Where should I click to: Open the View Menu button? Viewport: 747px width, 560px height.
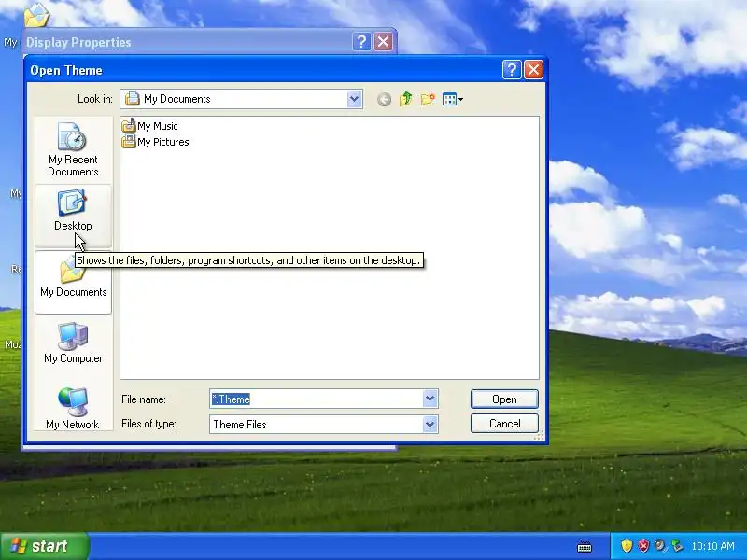(x=452, y=99)
